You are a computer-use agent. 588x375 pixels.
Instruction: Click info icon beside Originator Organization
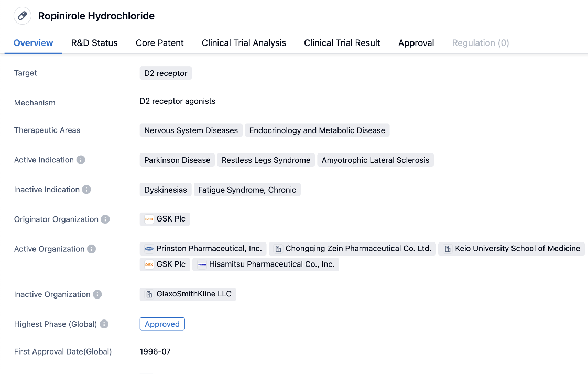105,219
